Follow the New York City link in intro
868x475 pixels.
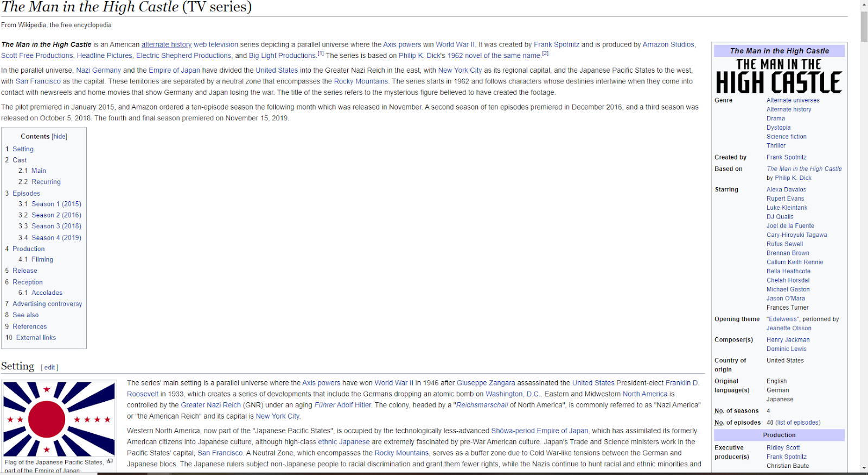460,70
